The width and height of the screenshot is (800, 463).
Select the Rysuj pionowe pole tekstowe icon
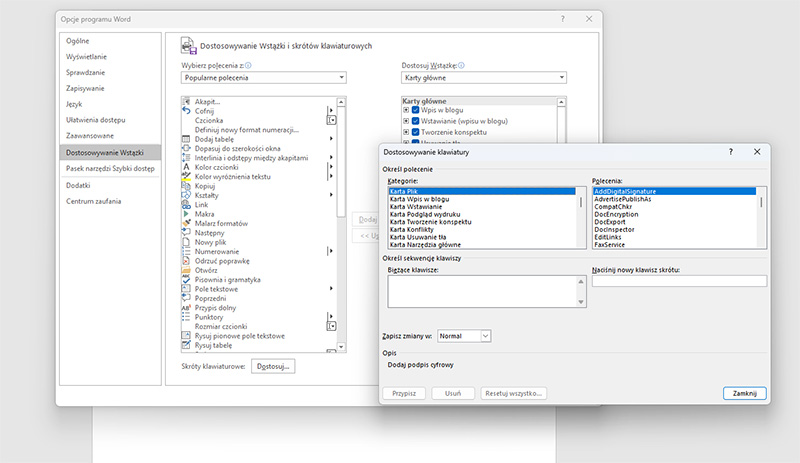pyautogui.click(x=186, y=335)
